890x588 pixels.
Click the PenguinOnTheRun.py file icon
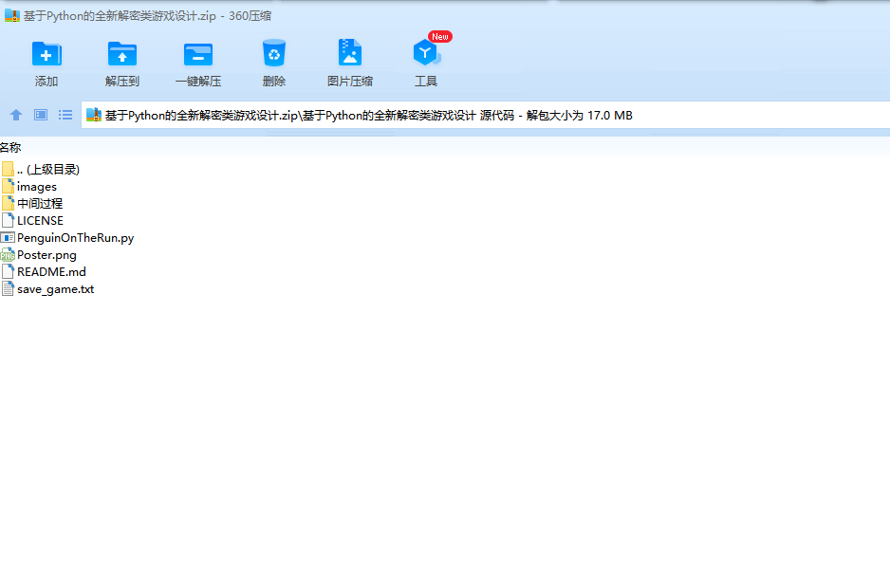click(8, 238)
